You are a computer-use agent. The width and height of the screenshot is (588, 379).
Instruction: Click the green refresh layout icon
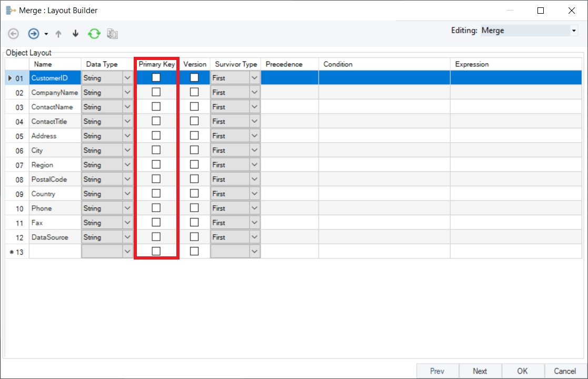(94, 34)
